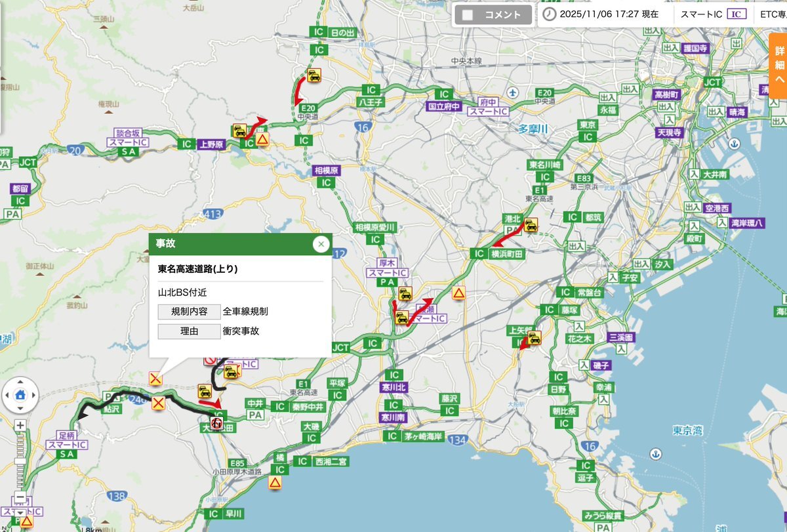The image size is (787, 532).
Task: Click congestion icon near 上矢部 IC
Action: coord(534,338)
